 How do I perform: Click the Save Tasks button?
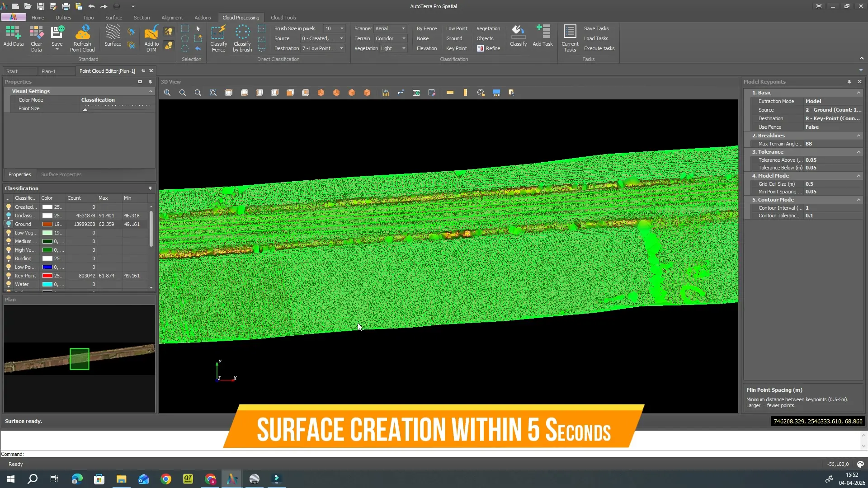click(x=596, y=28)
